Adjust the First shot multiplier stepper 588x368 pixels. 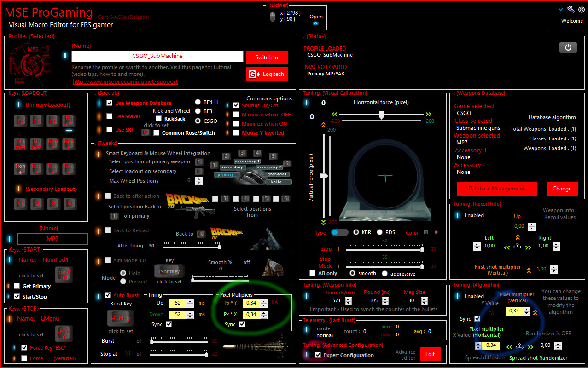(553, 270)
